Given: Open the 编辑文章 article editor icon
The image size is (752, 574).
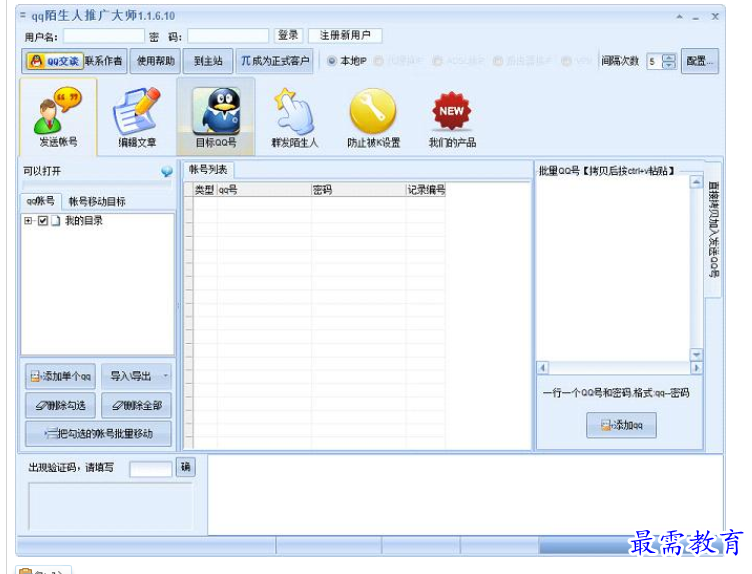Looking at the screenshot, I should click(x=137, y=117).
